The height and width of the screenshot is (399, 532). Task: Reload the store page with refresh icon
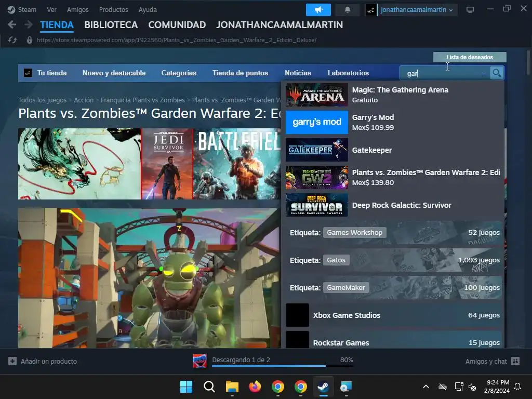click(x=12, y=40)
